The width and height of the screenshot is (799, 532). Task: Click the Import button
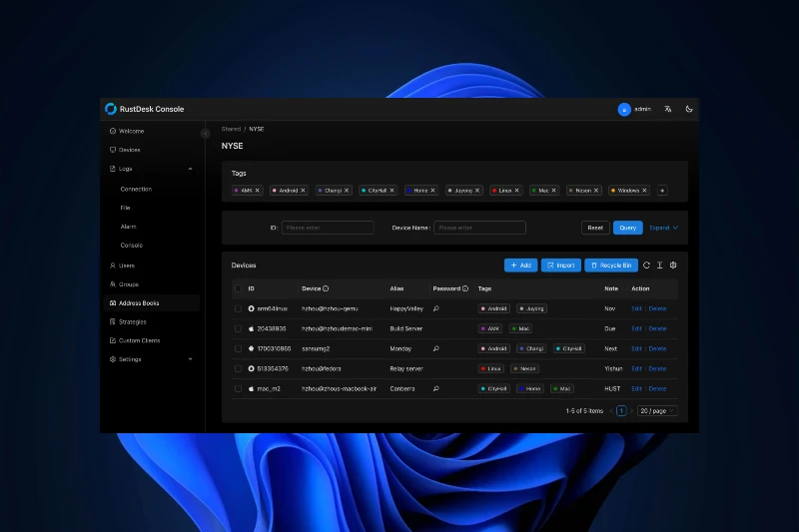click(561, 266)
